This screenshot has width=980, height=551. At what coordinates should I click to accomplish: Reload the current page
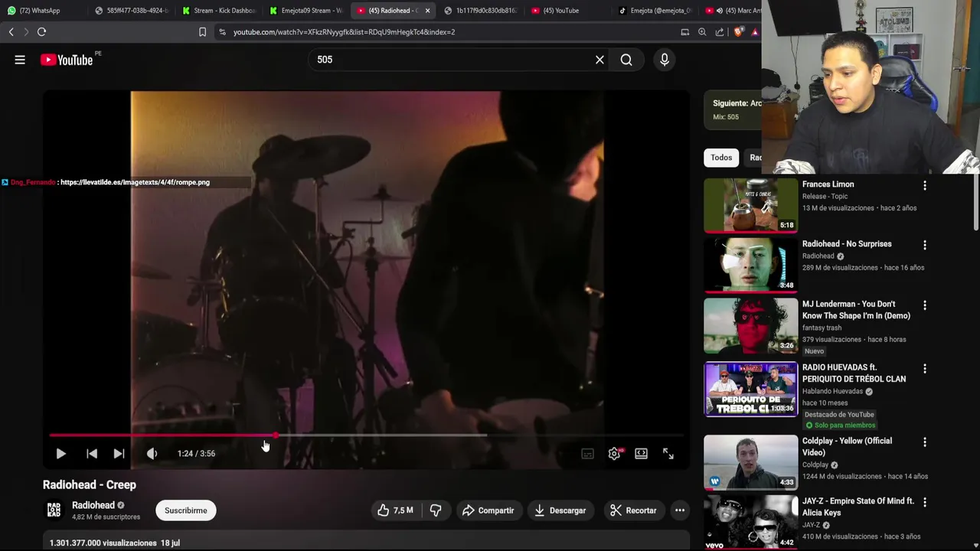pyautogui.click(x=41, y=32)
